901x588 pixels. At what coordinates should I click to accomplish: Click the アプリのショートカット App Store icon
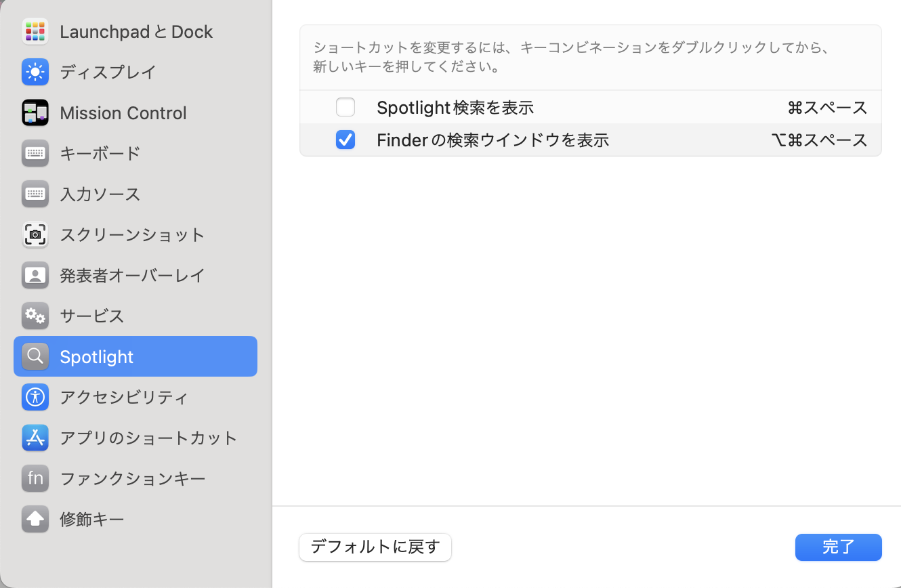[x=35, y=438]
